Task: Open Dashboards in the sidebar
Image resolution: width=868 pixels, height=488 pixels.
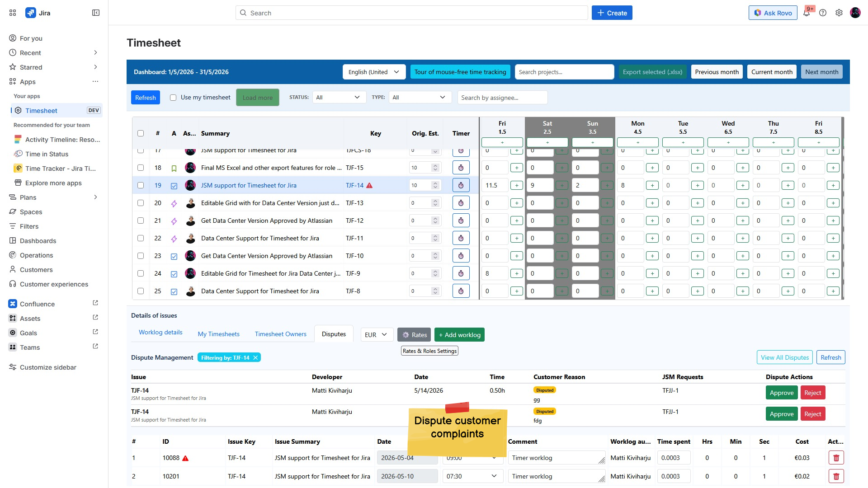Action: (x=38, y=241)
